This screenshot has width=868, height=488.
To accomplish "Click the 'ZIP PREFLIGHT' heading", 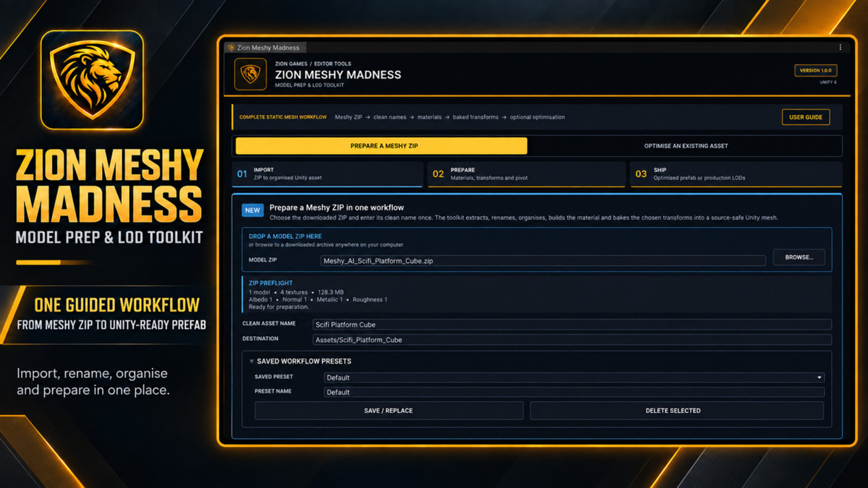I will 271,283.
